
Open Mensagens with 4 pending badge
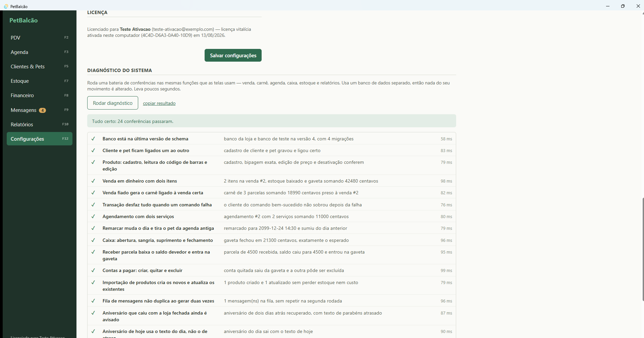click(40, 110)
